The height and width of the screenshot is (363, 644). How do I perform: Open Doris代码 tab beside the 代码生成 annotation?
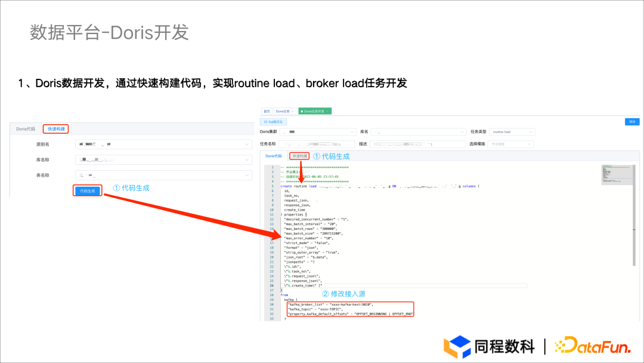pos(274,156)
